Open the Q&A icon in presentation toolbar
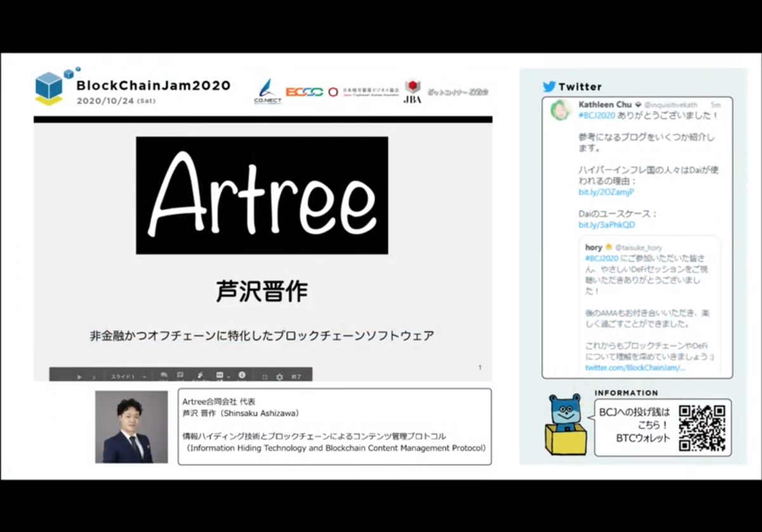762x532 pixels. (x=164, y=376)
